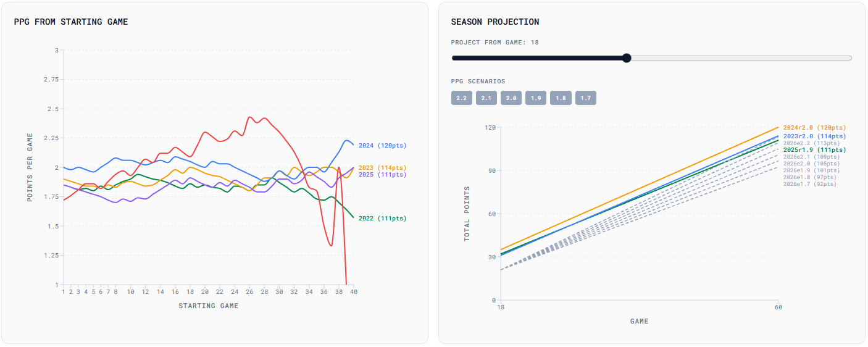This screenshot has height=347, width=868.
Task: Toggle the 2.2 PPG scenario
Action: pyautogui.click(x=461, y=98)
